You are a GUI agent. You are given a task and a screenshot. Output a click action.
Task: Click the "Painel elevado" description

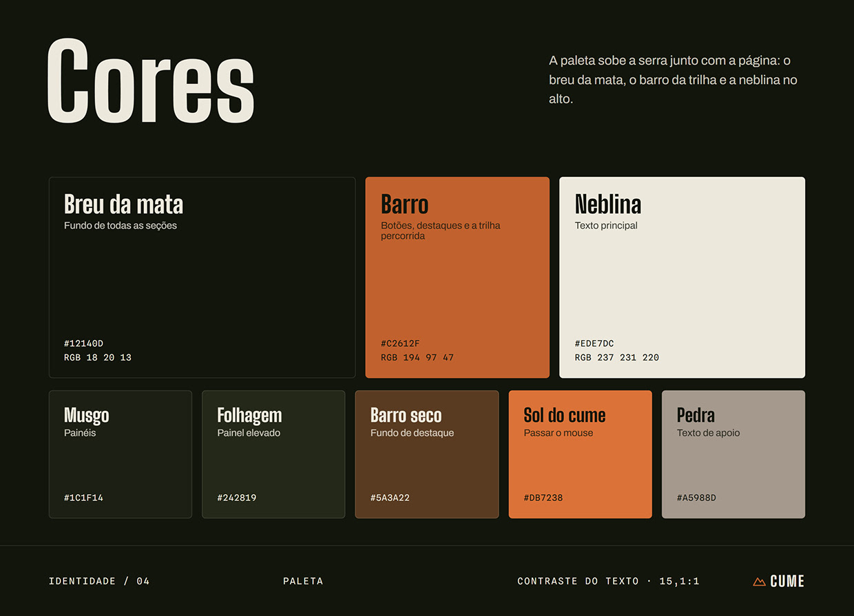click(249, 433)
